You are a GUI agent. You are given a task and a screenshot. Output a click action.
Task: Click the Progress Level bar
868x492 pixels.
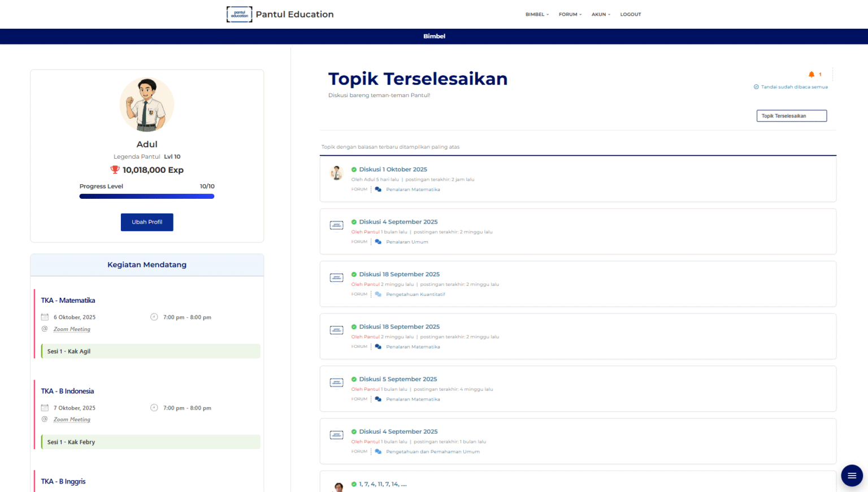tap(147, 197)
